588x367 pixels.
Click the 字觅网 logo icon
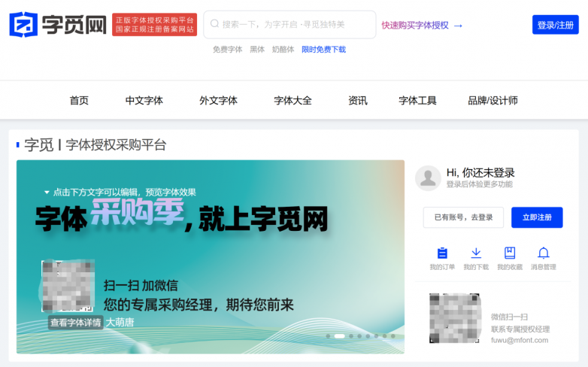(x=23, y=25)
